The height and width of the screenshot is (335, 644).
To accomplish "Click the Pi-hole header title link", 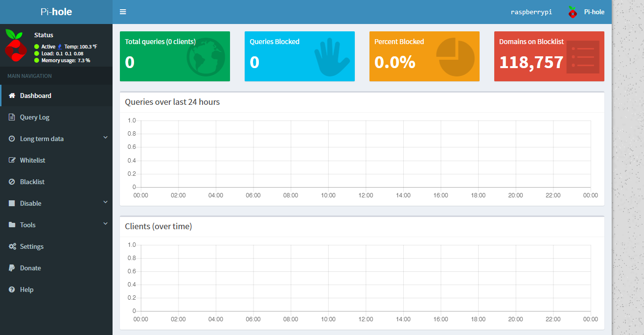I will click(56, 12).
